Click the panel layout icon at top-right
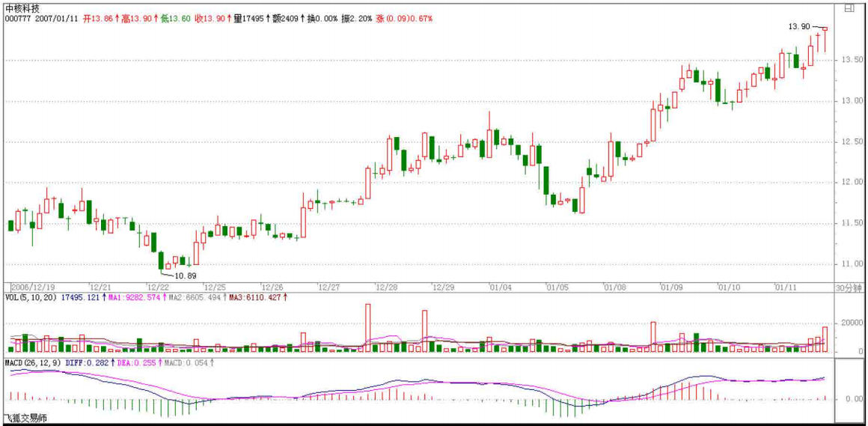868x426 pixels. pos(849,8)
